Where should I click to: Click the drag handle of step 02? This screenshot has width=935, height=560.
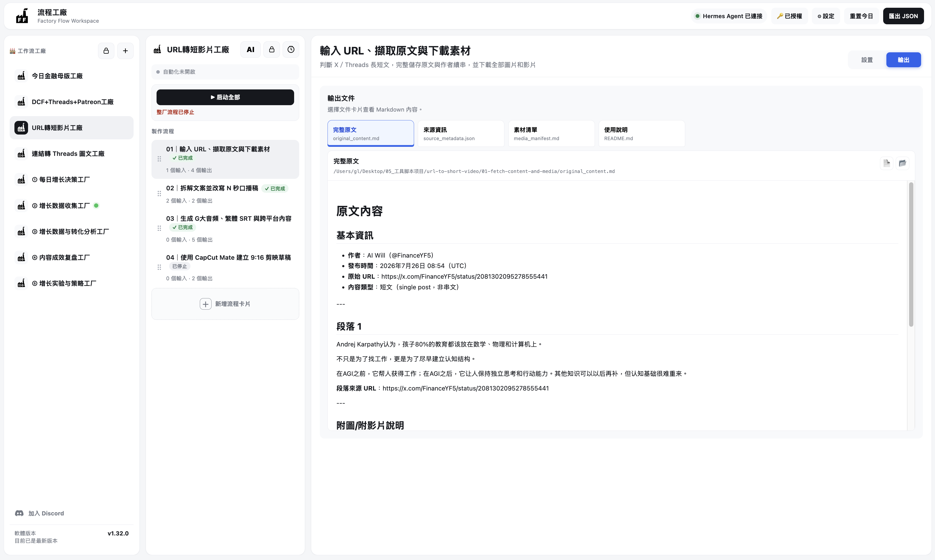point(159,194)
